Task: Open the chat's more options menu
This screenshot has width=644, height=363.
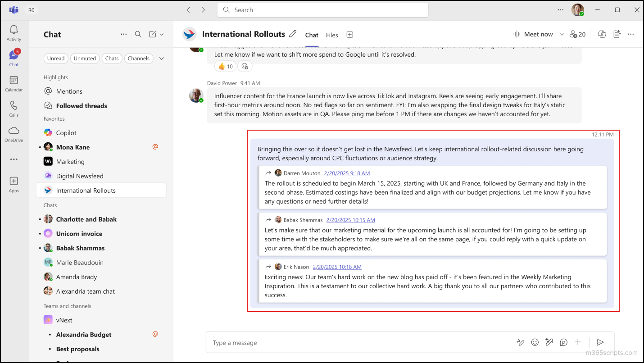Action: [631, 34]
